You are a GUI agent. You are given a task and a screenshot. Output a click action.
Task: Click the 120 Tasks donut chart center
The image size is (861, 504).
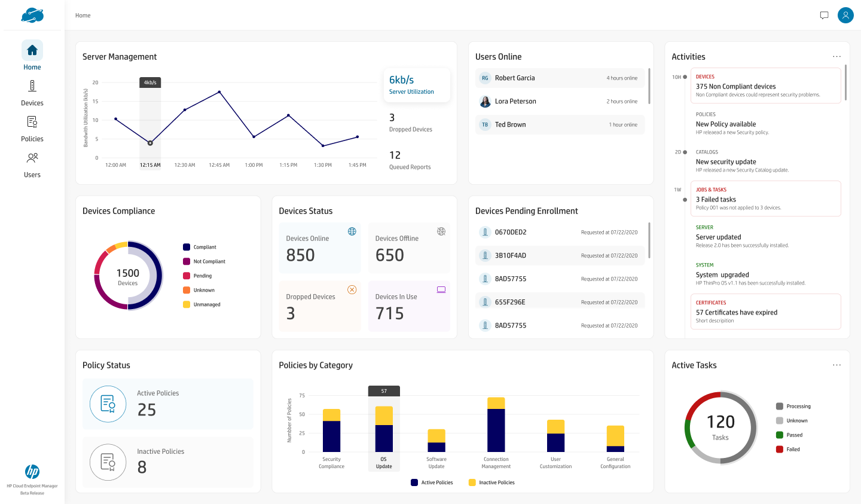click(x=720, y=427)
